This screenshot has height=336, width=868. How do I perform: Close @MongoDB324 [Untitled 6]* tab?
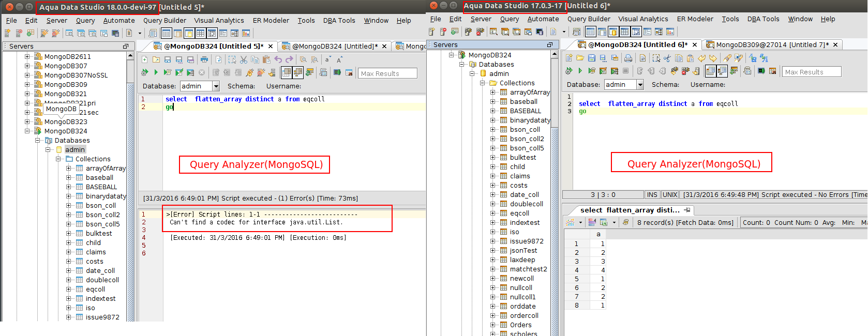[695, 45]
